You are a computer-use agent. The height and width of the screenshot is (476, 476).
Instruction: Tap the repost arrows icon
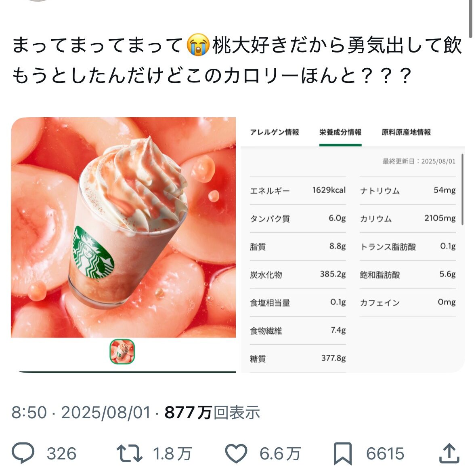tap(130, 453)
